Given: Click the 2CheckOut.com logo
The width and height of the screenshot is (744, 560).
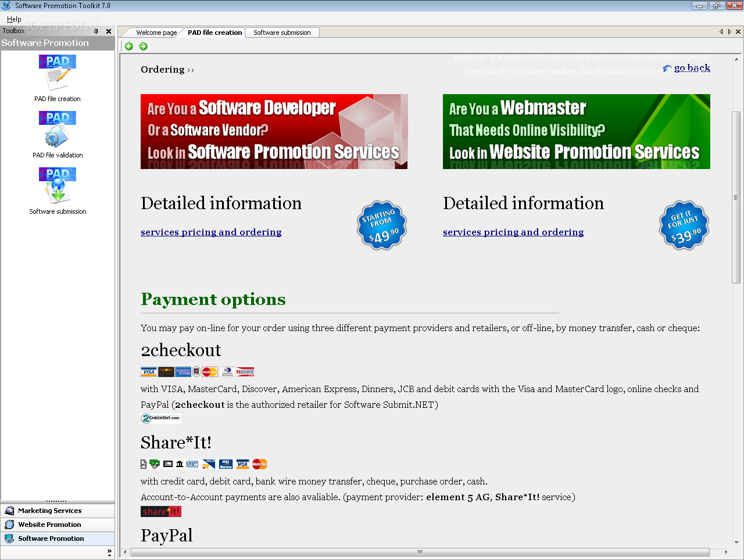Looking at the screenshot, I should (161, 418).
